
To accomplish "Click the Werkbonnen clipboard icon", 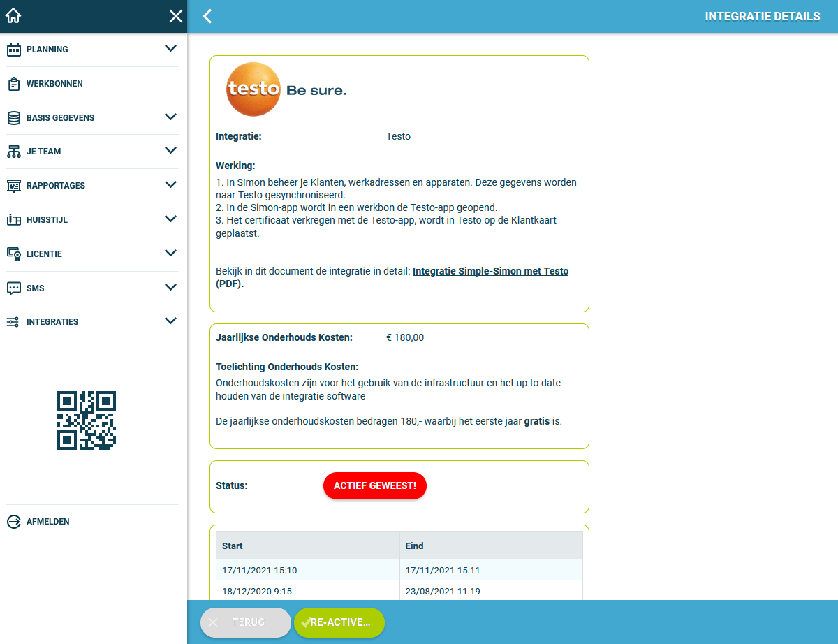I will [14, 84].
